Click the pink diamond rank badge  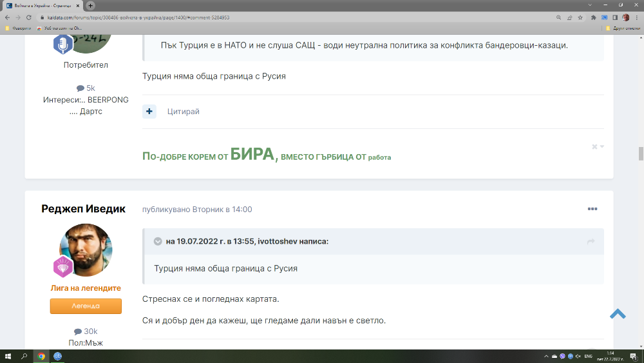[x=63, y=266]
